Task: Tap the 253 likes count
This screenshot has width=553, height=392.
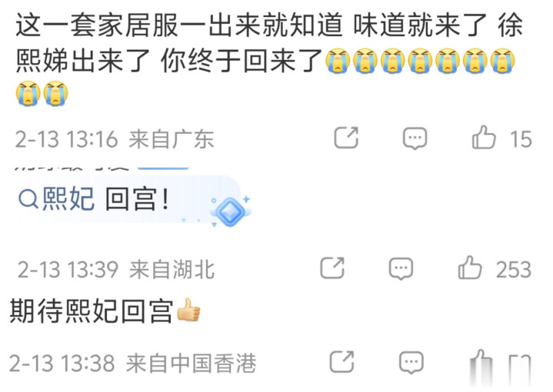Action: 514,270
